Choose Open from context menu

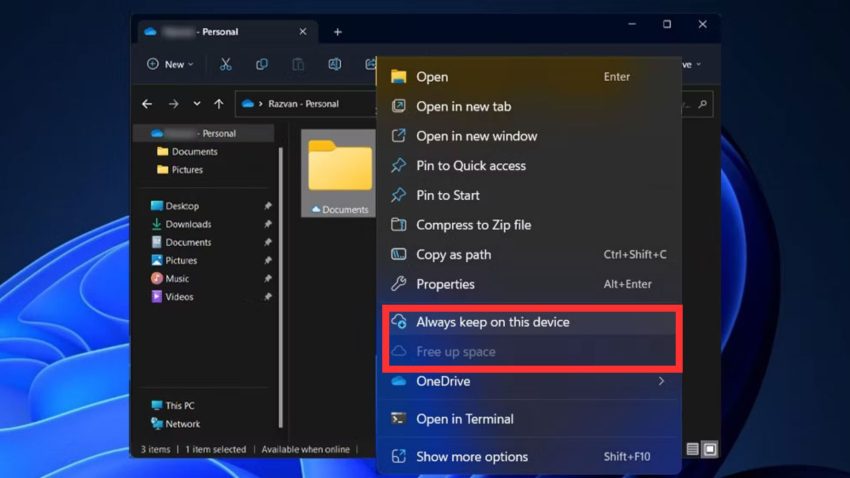[x=529, y=77]
